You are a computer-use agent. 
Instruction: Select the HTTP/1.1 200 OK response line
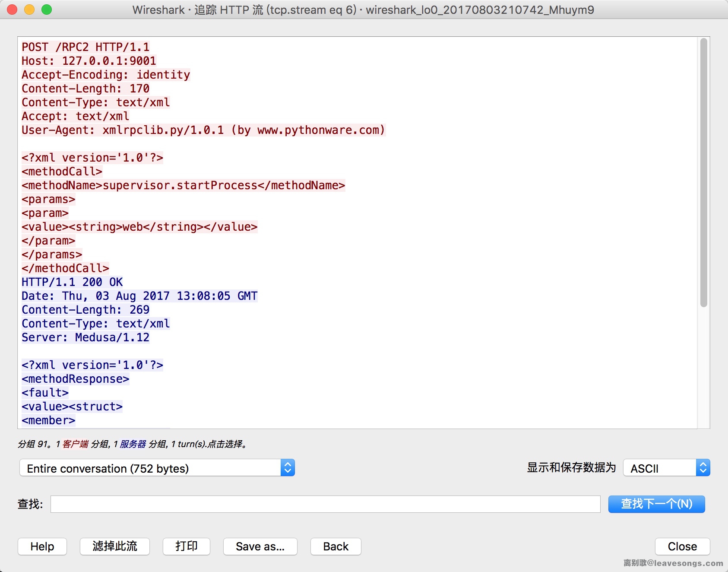72,282
